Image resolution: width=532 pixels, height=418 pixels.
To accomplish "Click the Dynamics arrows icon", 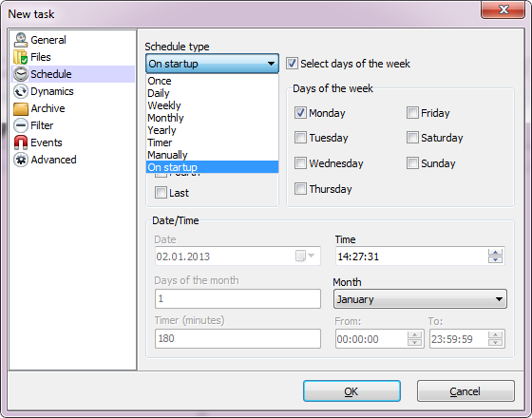I will pyautogui.click(x=21, y=91).
